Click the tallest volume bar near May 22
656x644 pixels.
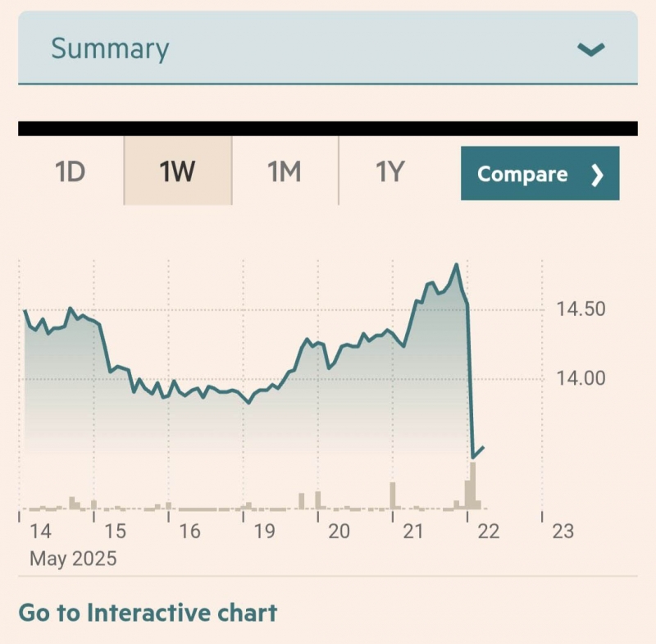coord(473,486)
